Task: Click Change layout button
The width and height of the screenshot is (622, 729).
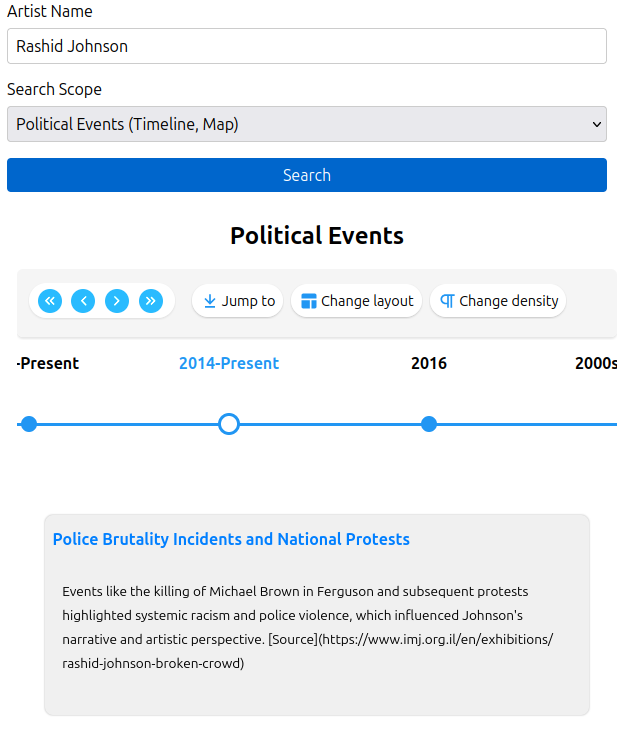Action: [x=357, y=301]
